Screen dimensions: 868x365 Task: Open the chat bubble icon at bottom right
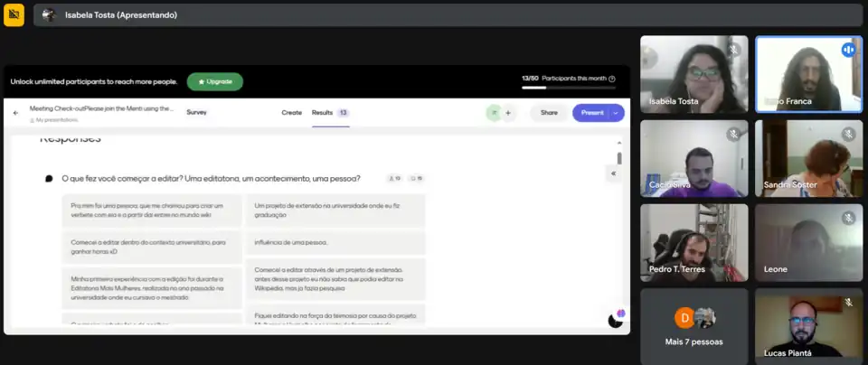[616, 319]
